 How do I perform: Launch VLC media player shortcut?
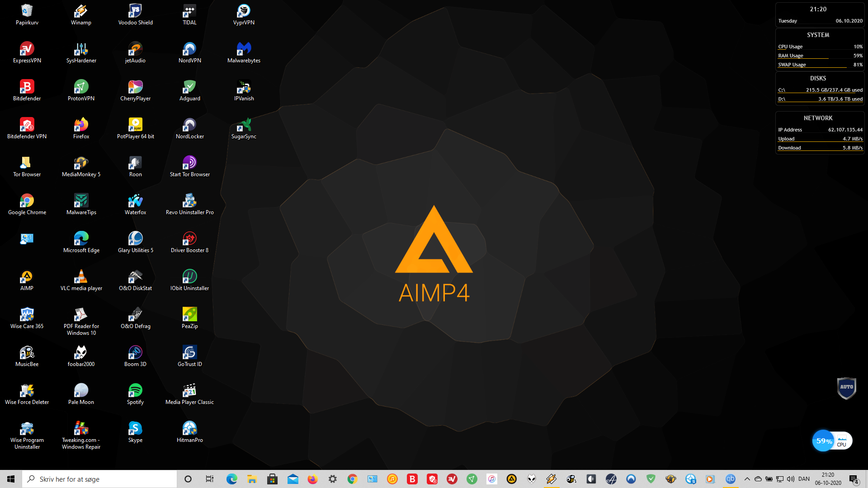click(81, 277)
